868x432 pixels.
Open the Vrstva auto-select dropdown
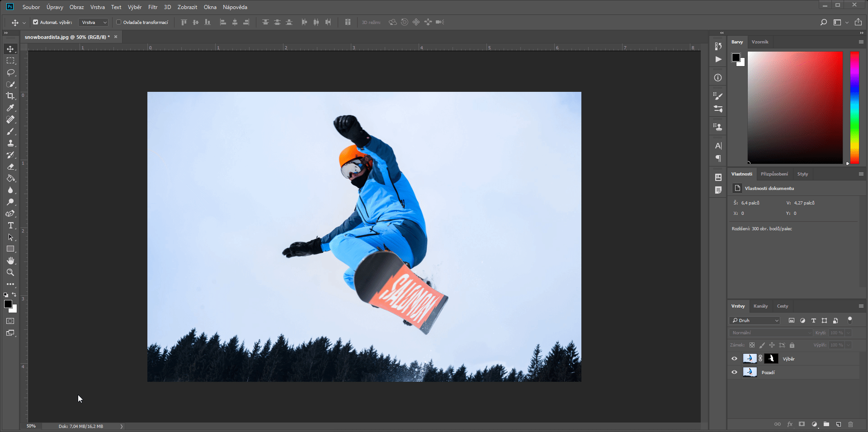(93, 22)
